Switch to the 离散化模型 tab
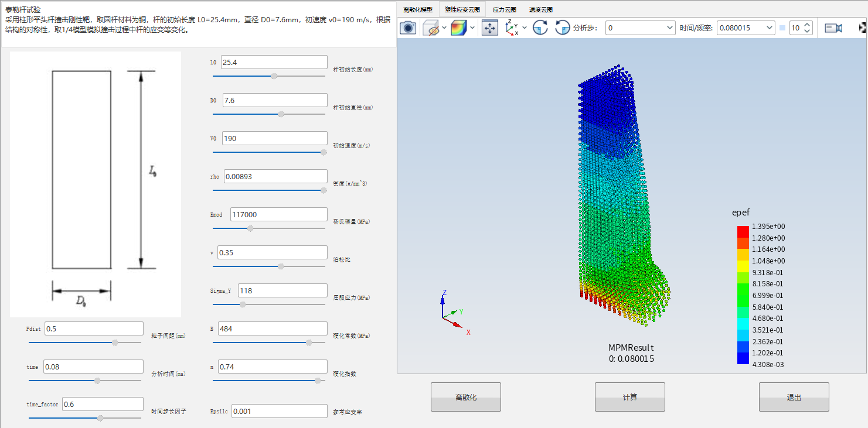This screenshot has width=868, height=428. click(417, 10)
